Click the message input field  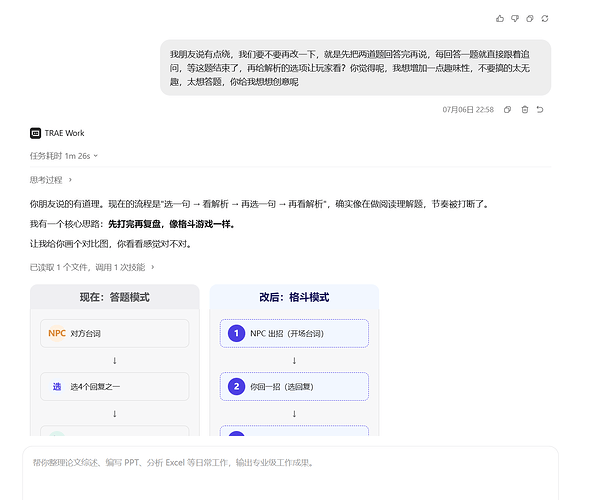pos(290,473)
